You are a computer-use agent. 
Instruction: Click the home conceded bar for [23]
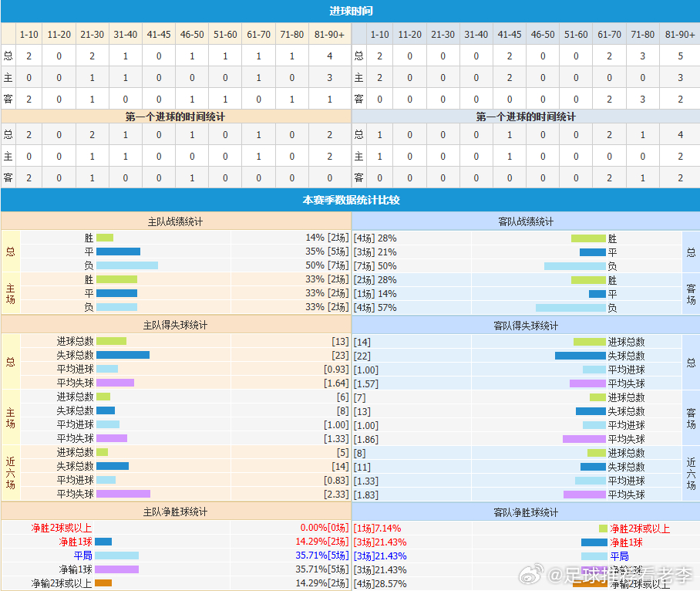click(123, 355)
